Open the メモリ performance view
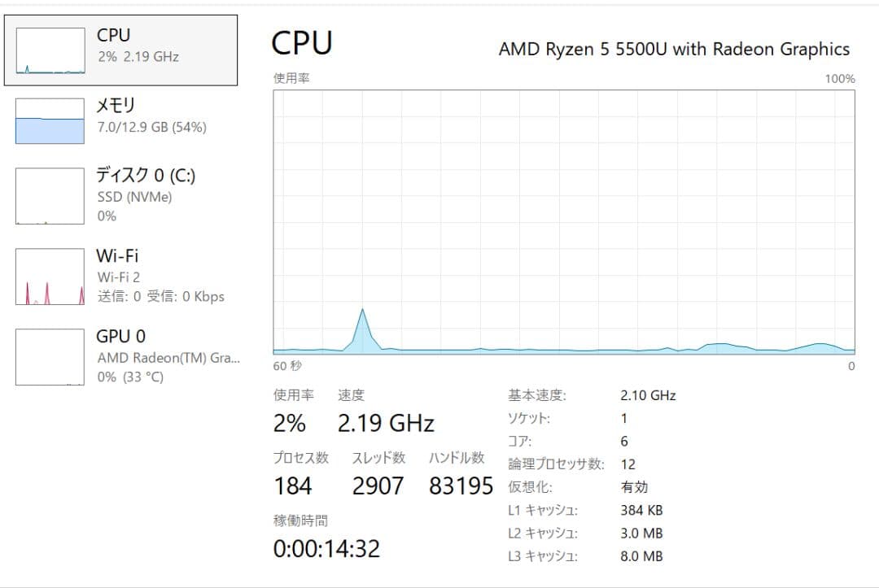 (122, 118)
